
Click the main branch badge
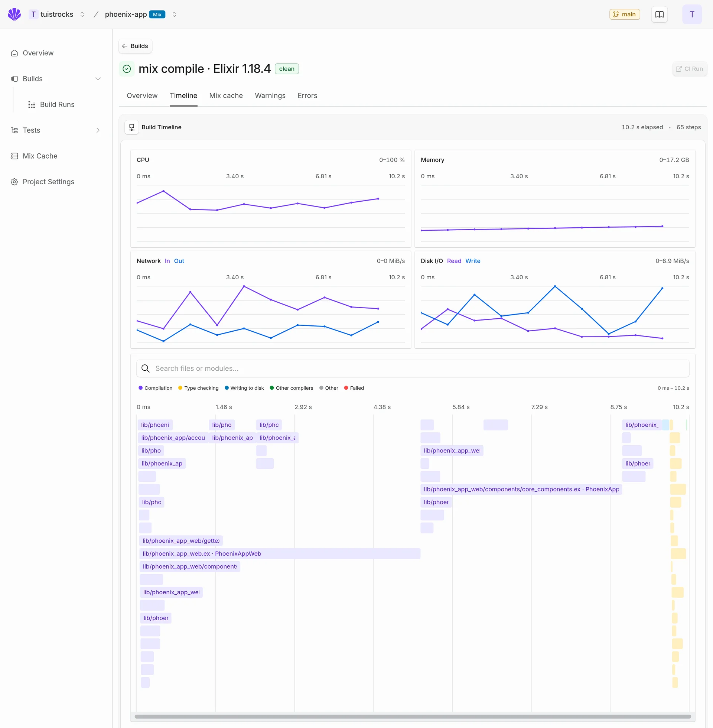pyautogui.click(x=624, y=14)
